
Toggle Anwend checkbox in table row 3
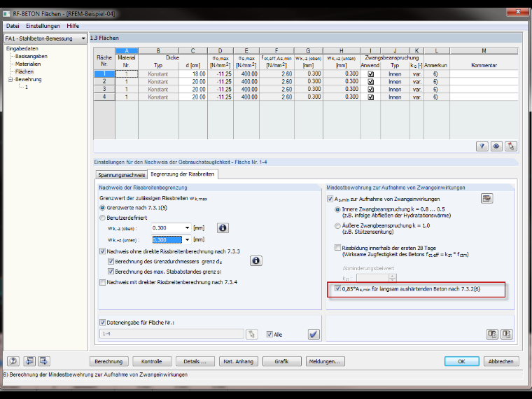[x=370, y=89]
